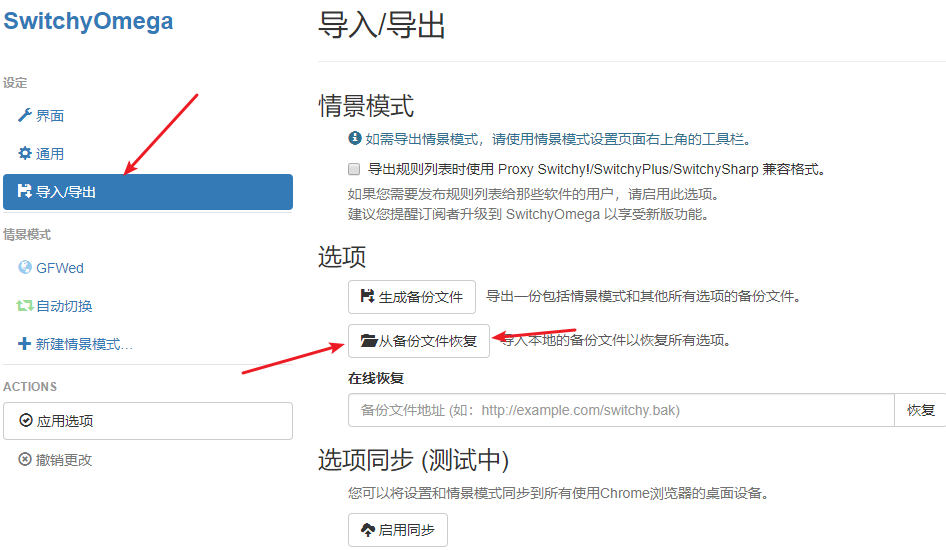The height and width of the screenshot is (550, 946).
Task: Click the 设定 sidebar header
Action: (x=15, y=83)
